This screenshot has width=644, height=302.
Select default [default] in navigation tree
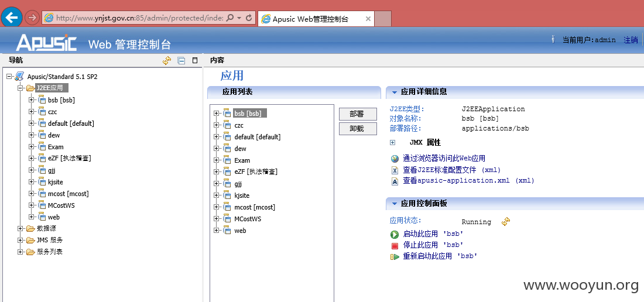coord(71,123)
